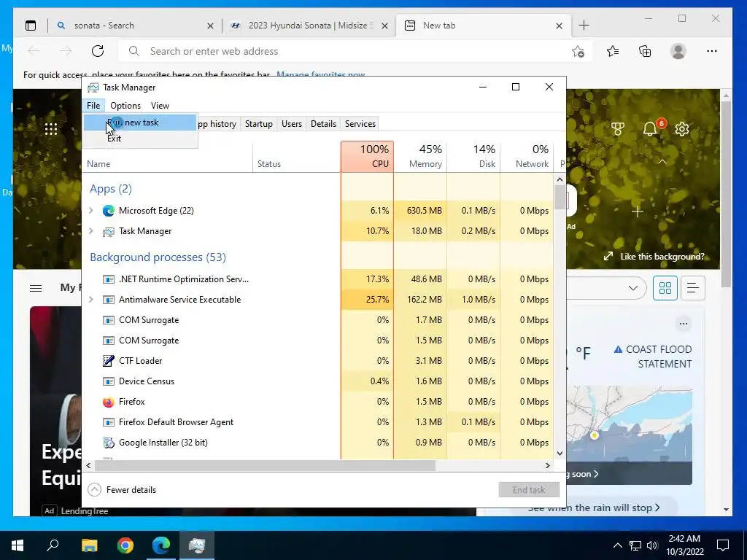The height and width of the screenshot is (560, 747).
Task: Click the Firefox process icon
Action: tap(109, 402)
